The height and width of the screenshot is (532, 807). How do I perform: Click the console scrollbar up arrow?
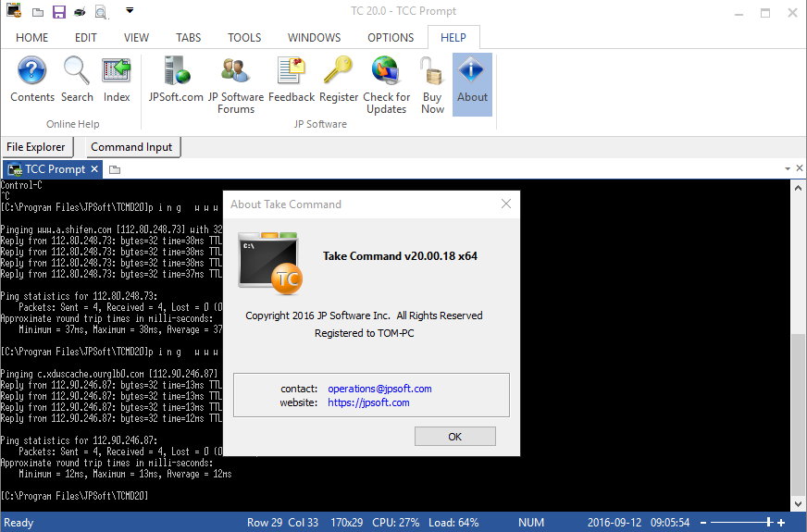[x=799, y=187]
